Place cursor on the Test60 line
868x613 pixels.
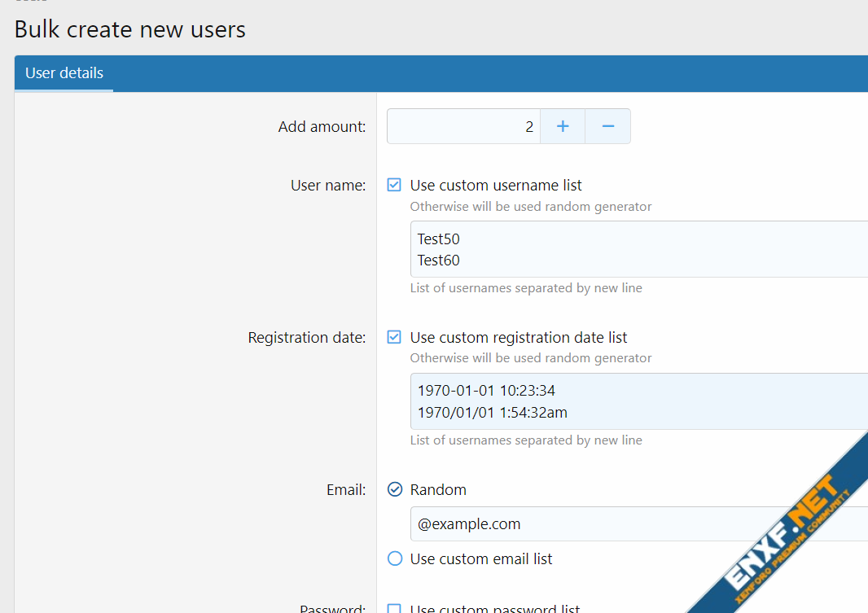439,261
